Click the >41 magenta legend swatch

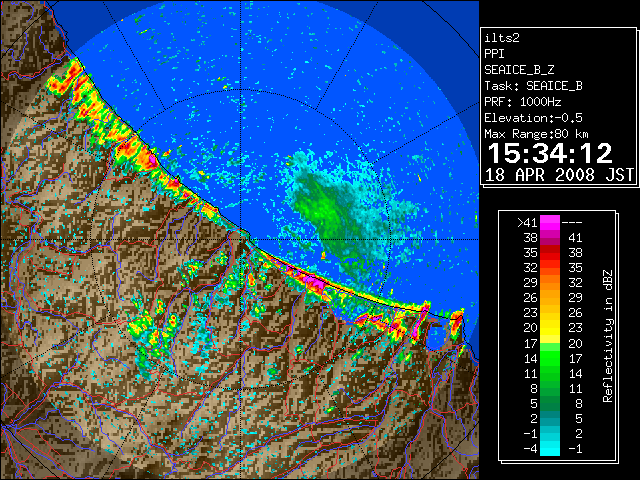550,223
